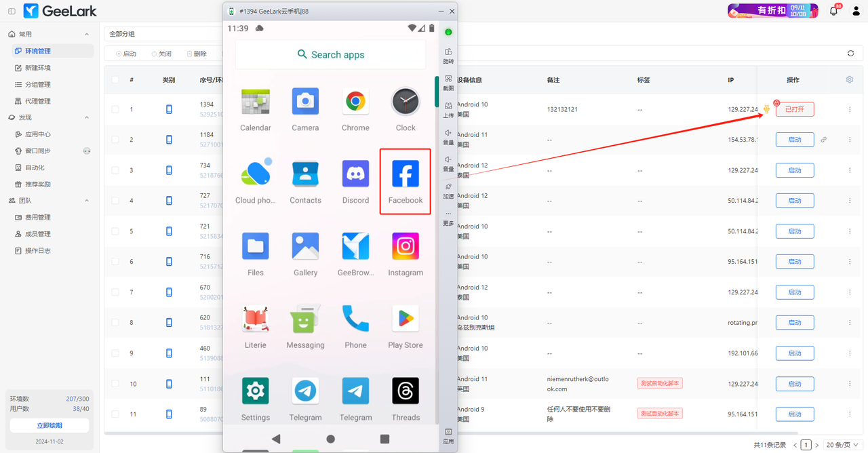Viewport: 868px width, 453px height.
Task: Collapse the 常用 sidebar section
Action: pyautogui.click(x=86, y=34)
